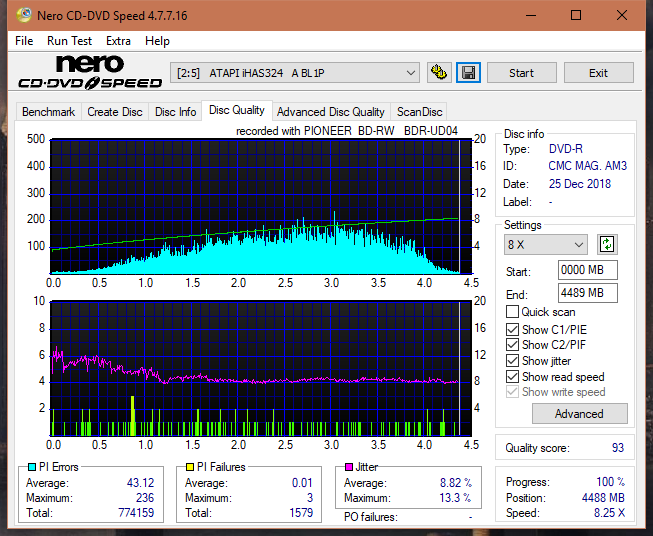Viewport: 653px width, 536px height.
Task: Click the refresh speed settings icon
Action: tap(607, 244)
